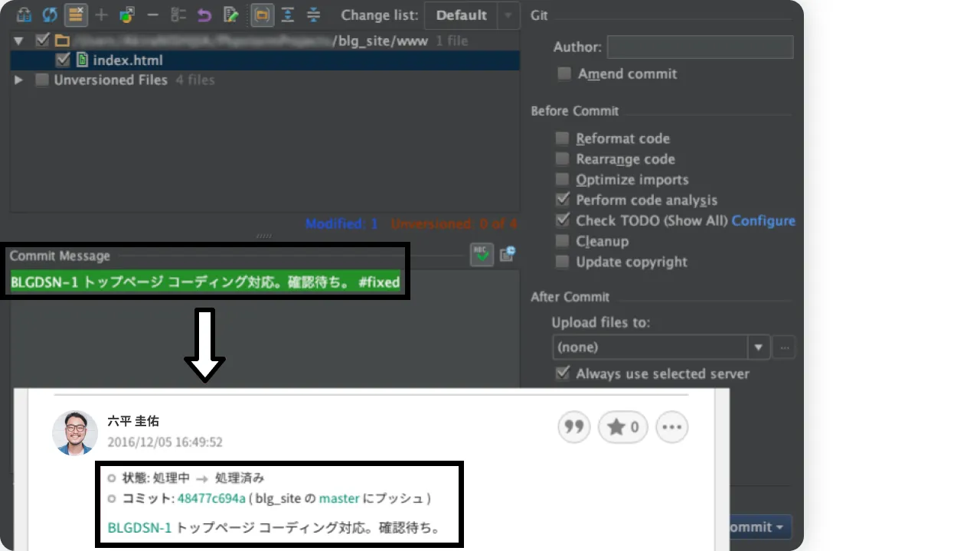Image resolution: width=980 pixels, height=551 pixels.
Task: Uncheck Always use selected server
Action: pos(563,373)
